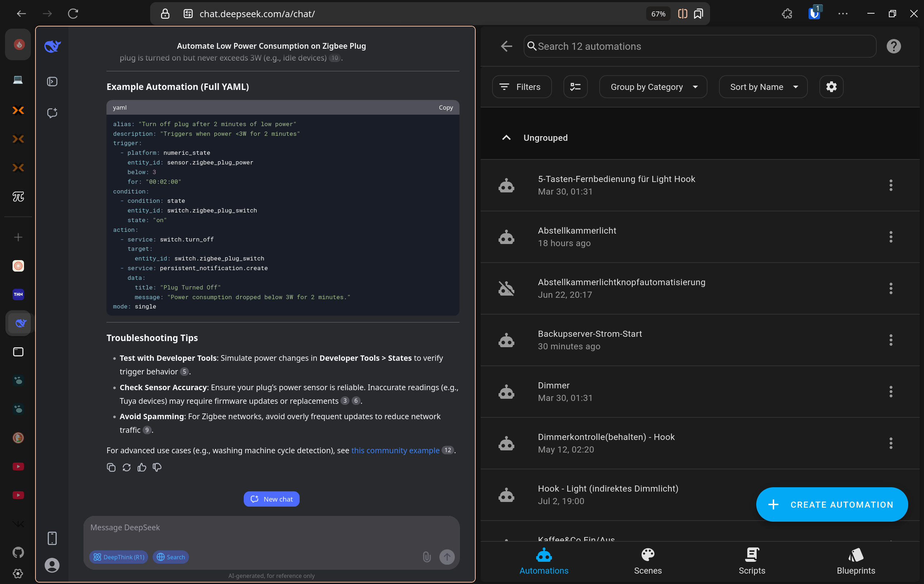This screenshot has width=924, height=584.
Task: Open menu for Abstellkammerlicht automation
Action: tap(891, 237)
